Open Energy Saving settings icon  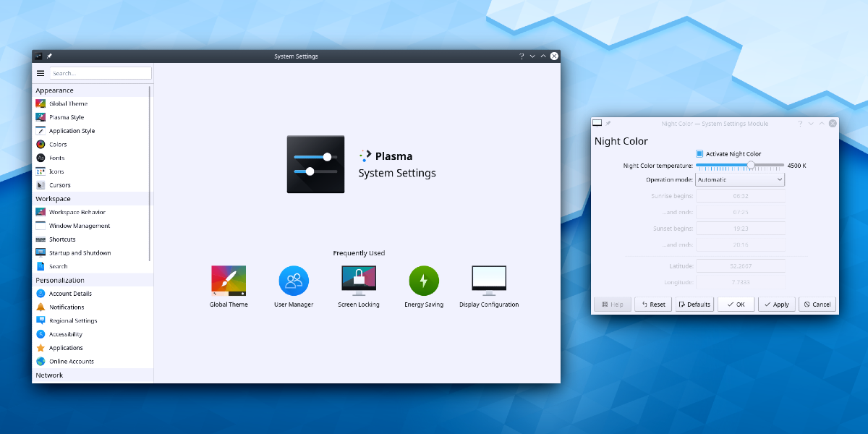point(424,281)
